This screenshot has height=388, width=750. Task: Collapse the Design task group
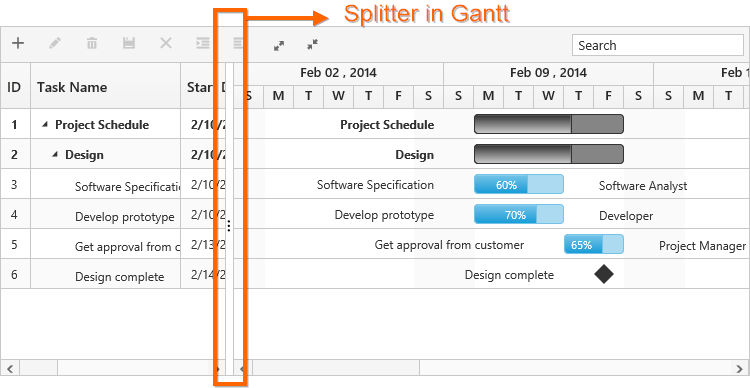point(55,155)
